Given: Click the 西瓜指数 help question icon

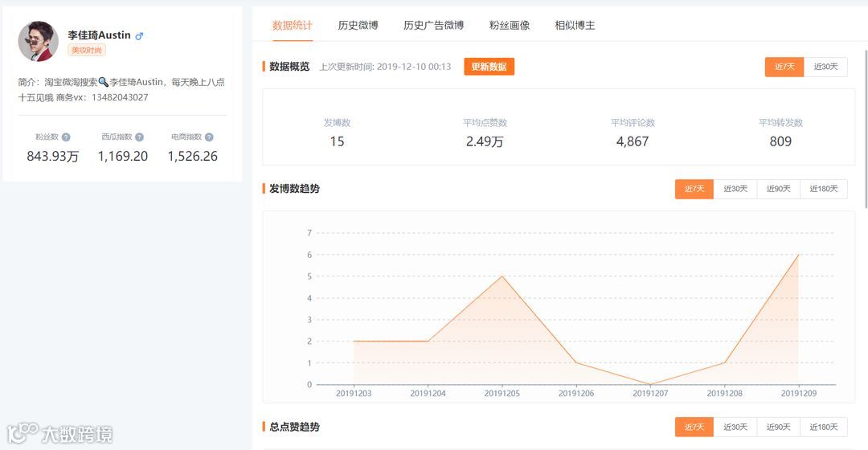Looking at the screenshot, I should pos(140,137).
